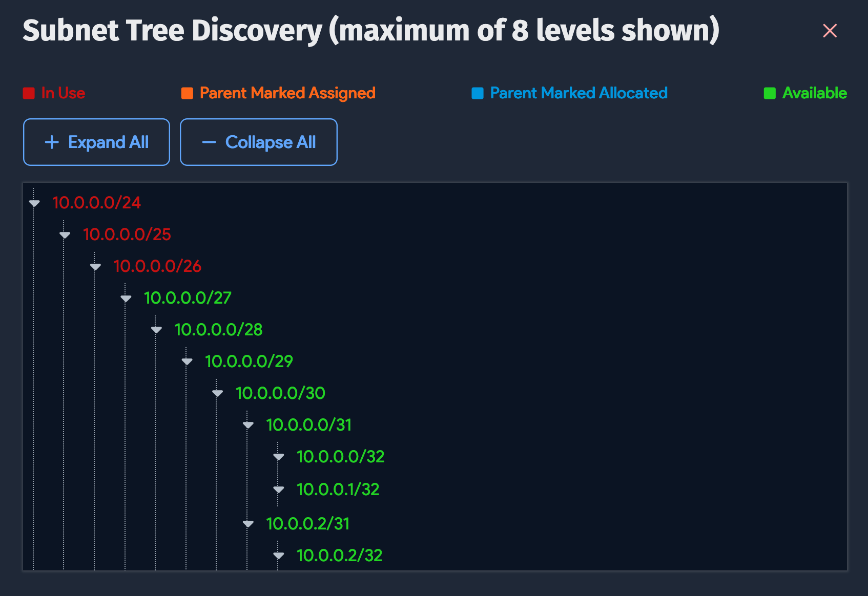Click the green Available legend square
Viewport: 868px width, 596px height.
coord(769,93)
